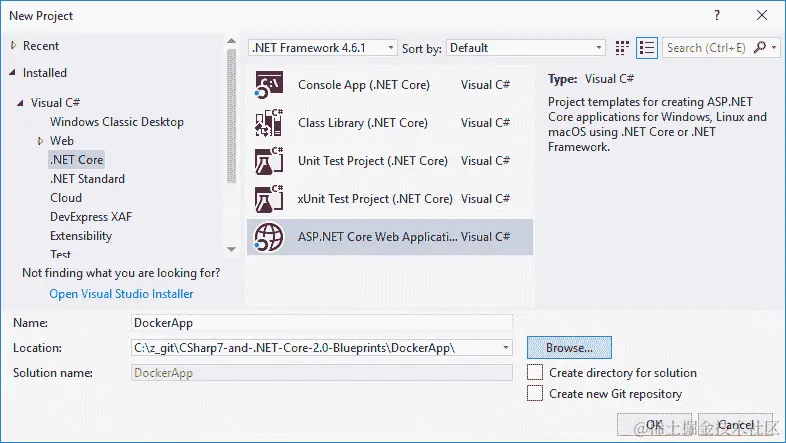Open the Location path dropdown arrow
Image resolution: width=786 pixels, height=443 pixels.
pos(505,347)
